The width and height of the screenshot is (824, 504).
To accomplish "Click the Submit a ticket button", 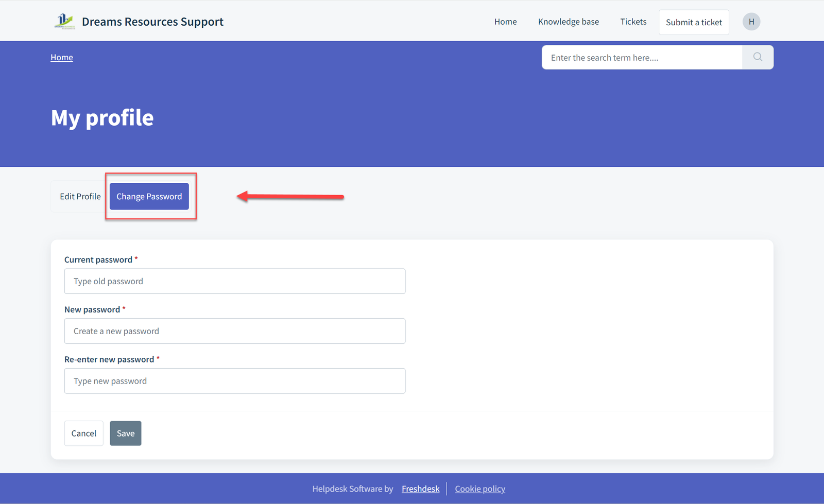I will [x=694, y=22].
